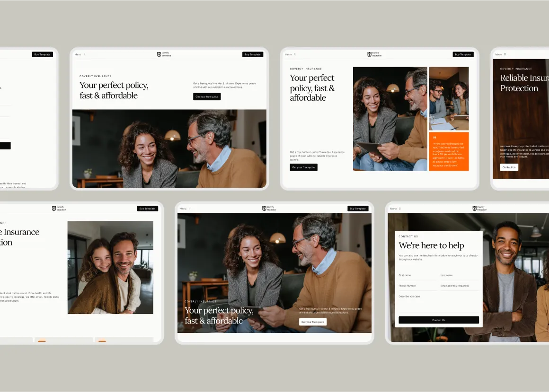
Task: Focus the Last name field
Action: tap(460, 276)
